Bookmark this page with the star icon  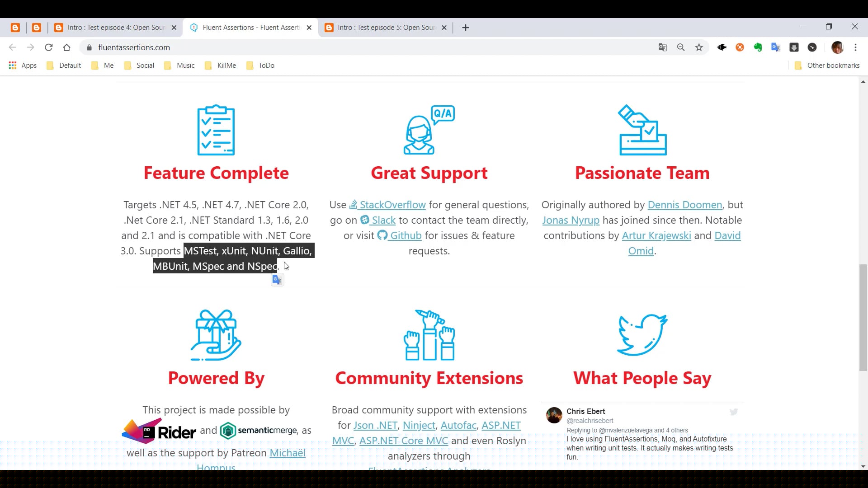(x=699, y=47)
